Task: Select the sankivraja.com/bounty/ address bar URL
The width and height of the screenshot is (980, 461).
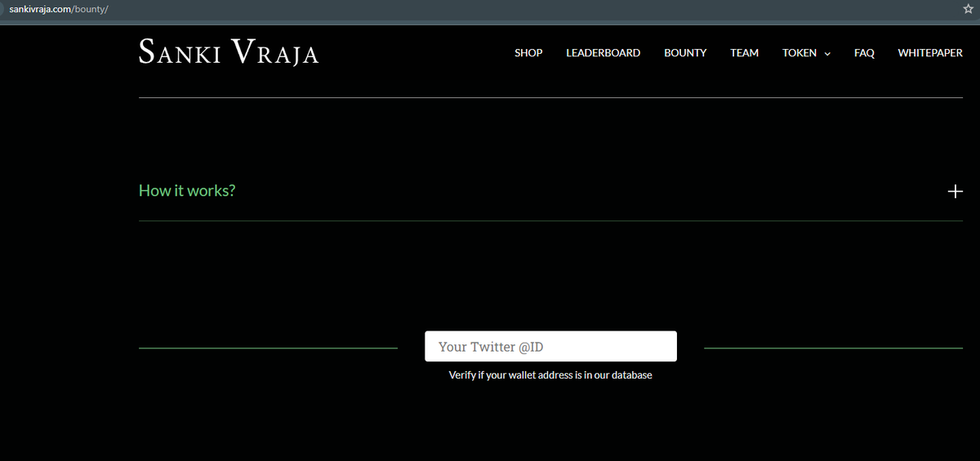Action: [58, 8]
